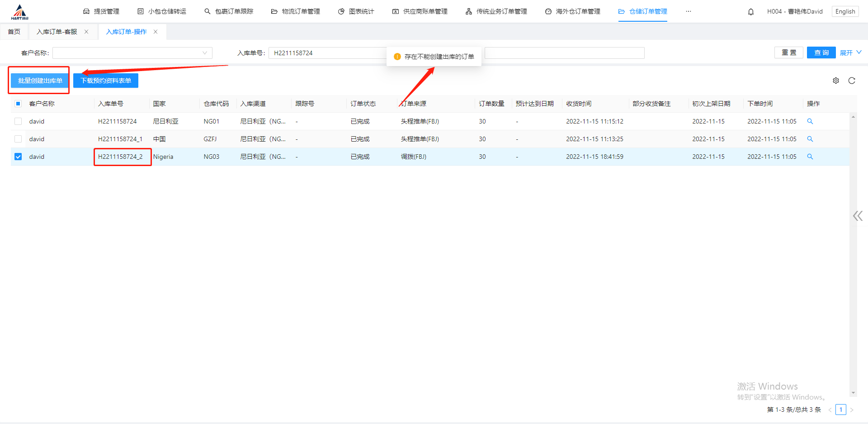Click magnifier icon for order H2211158724_1
This screenshot has width=868, height=424.
pos(810,139)
